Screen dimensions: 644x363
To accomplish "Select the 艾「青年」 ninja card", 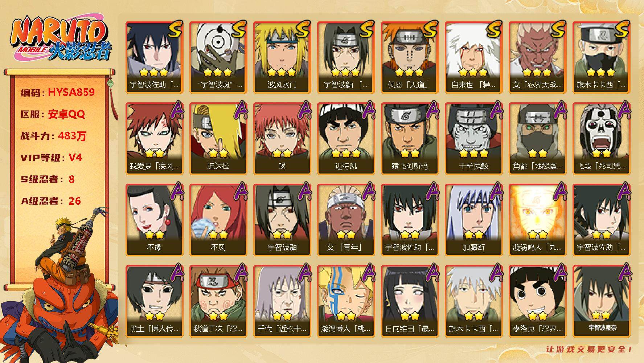I will (346, 220).
